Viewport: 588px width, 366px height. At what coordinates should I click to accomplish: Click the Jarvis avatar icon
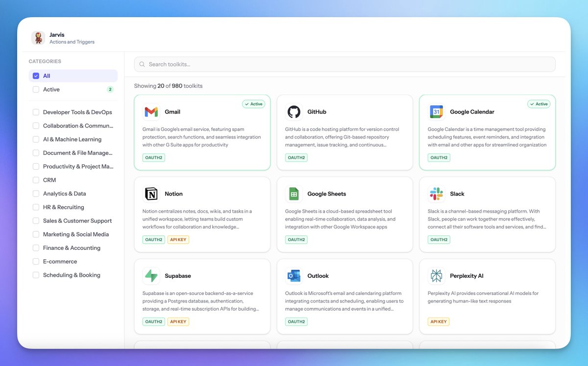point(38,38)
